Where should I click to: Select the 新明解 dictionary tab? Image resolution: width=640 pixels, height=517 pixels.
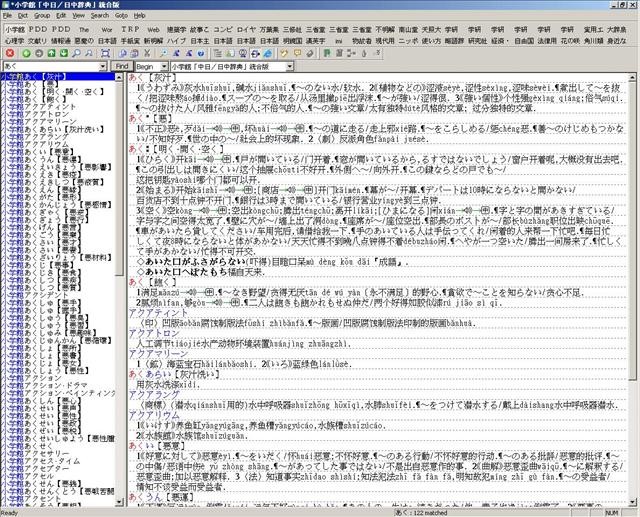pos(153,41)
